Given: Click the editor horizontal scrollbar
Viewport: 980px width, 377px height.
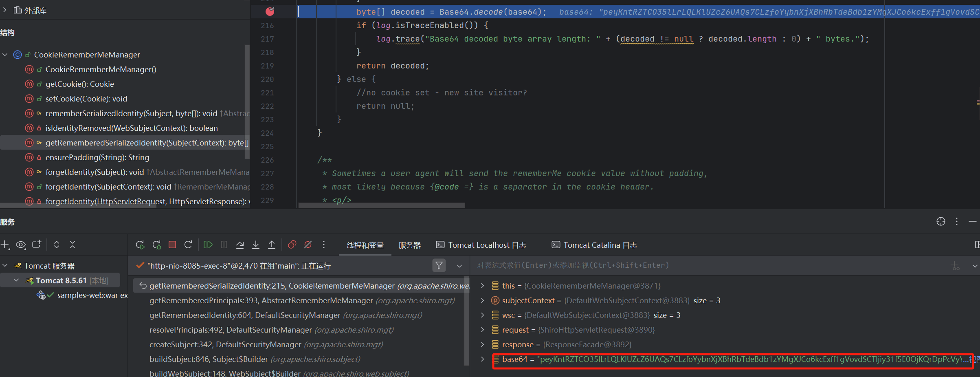Looking at the screenshot, I should (382, 205).
